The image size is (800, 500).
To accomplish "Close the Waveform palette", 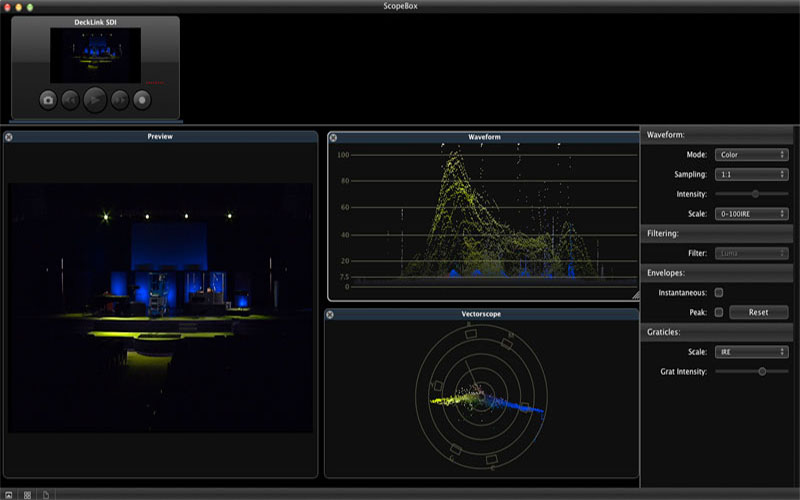I will (x=333, y=137).
